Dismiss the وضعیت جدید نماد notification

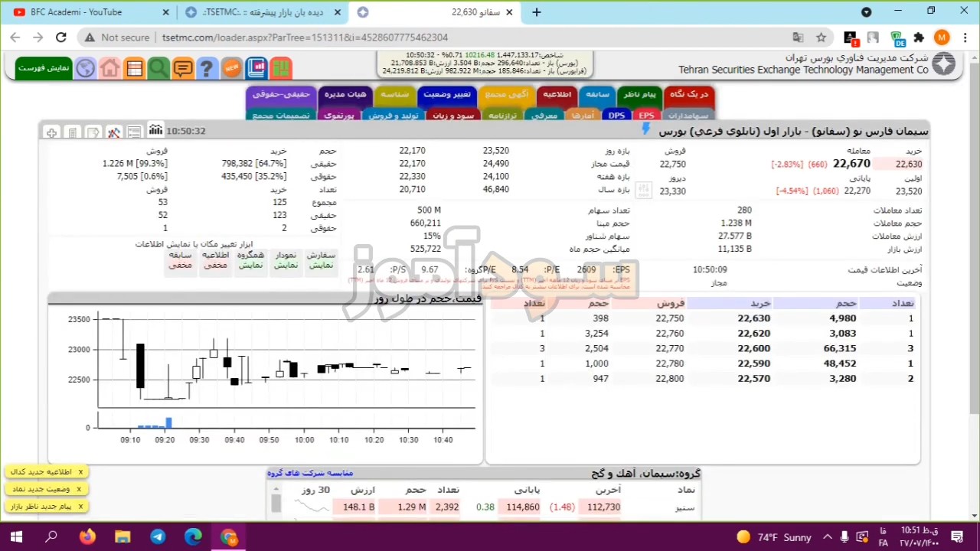pyautogui.click(x=80, y=489)
